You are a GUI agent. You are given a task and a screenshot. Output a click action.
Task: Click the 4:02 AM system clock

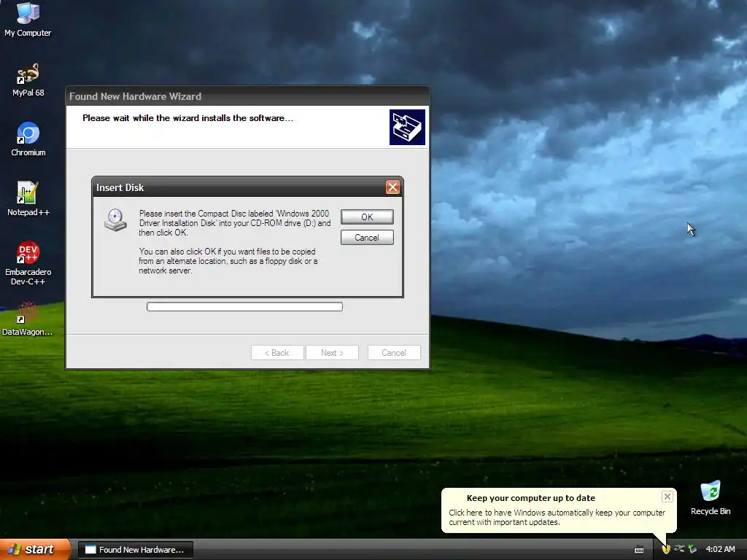click(720, 549)
